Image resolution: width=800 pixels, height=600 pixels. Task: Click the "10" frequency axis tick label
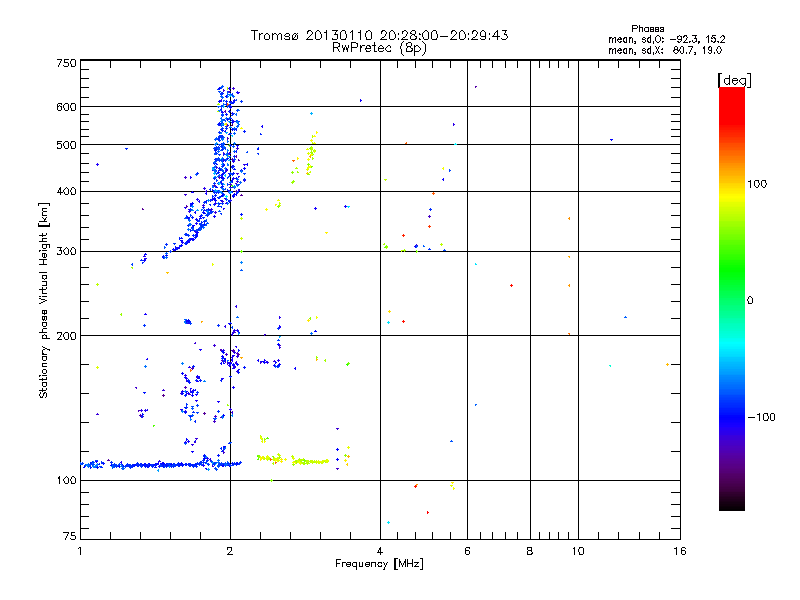tap(578, 551)
